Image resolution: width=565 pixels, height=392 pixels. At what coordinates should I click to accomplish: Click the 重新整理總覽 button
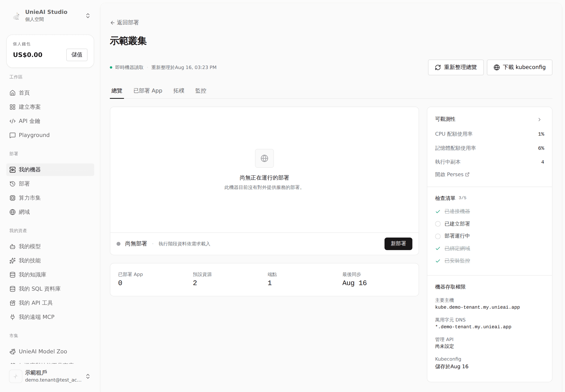[x=456, y=67]
